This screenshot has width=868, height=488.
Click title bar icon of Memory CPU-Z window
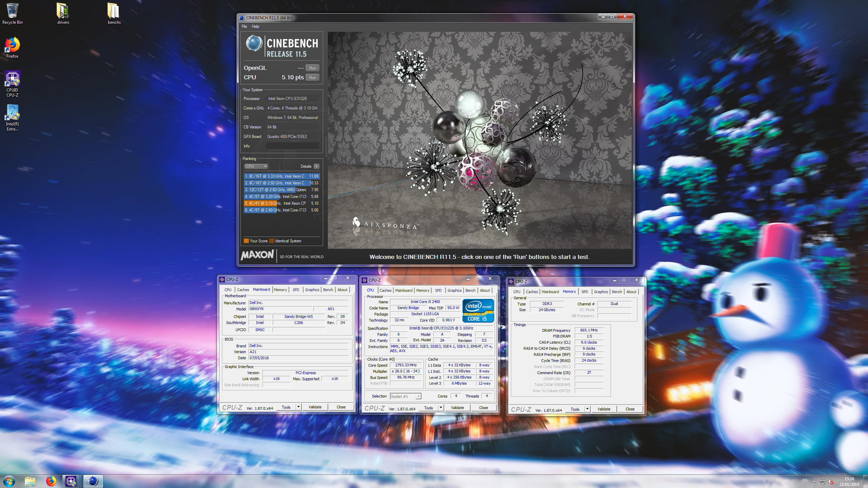[x=511, y=282]
